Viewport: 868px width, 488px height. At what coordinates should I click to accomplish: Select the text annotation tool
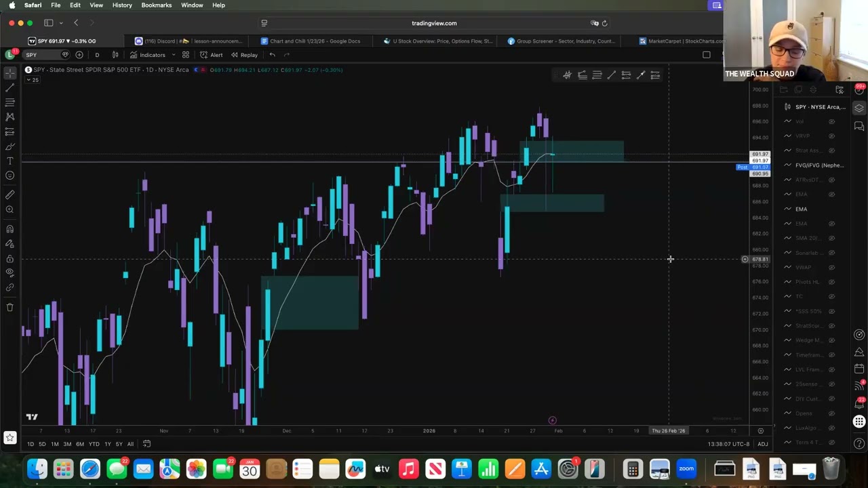tap(10, 161)
